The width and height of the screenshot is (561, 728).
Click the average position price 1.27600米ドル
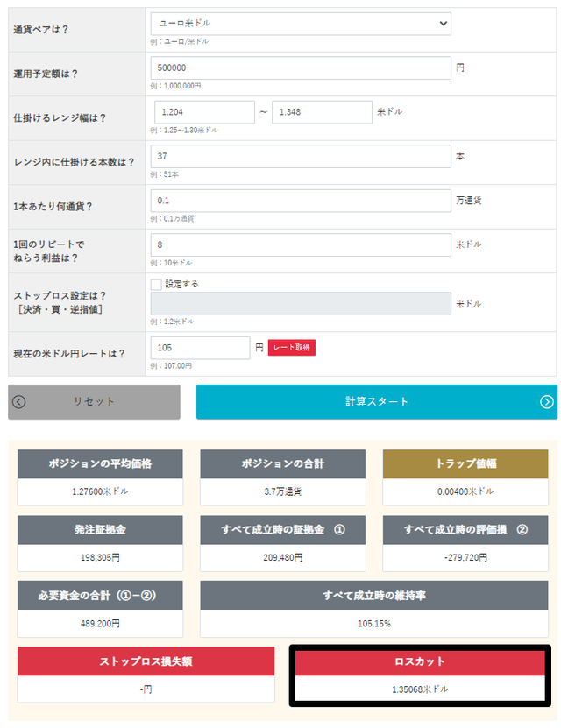click(100, 491)
